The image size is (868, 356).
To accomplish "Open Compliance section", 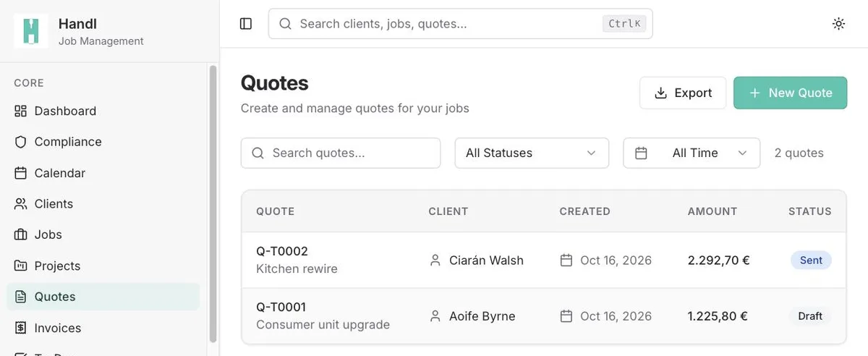I will pos(103,142).
